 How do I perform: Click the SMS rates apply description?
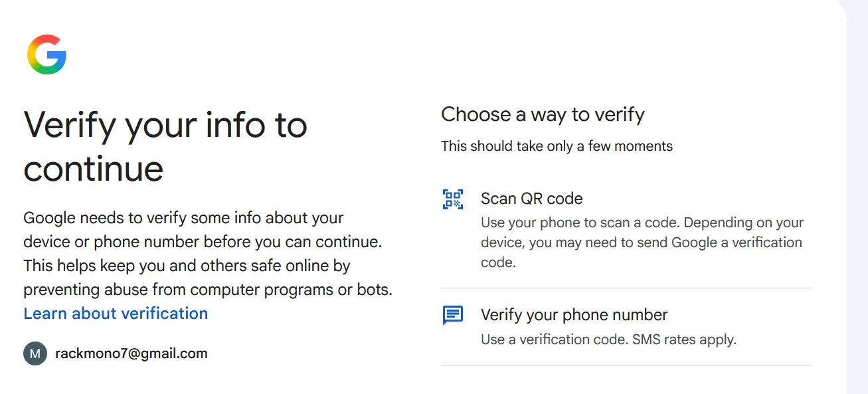pos(608,340)
